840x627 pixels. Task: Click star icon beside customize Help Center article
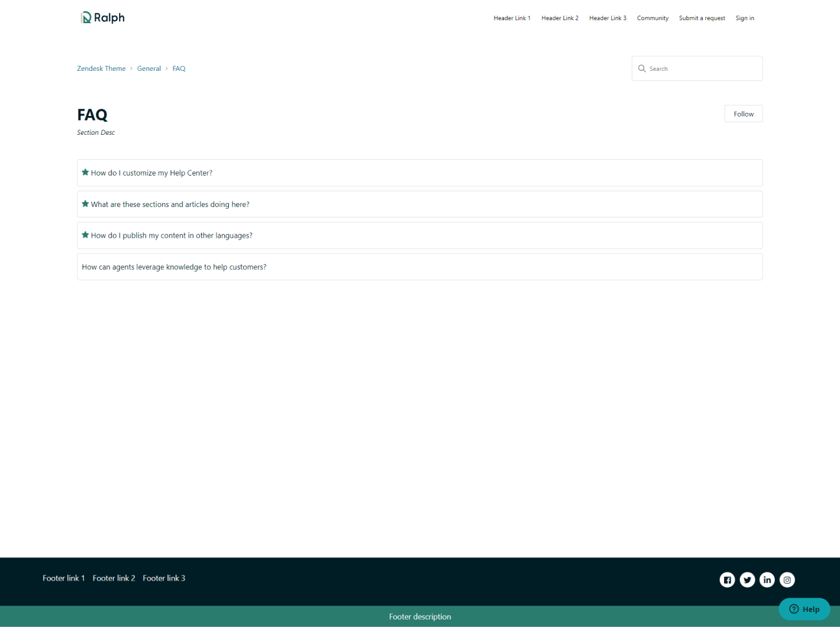click(85, 172)
